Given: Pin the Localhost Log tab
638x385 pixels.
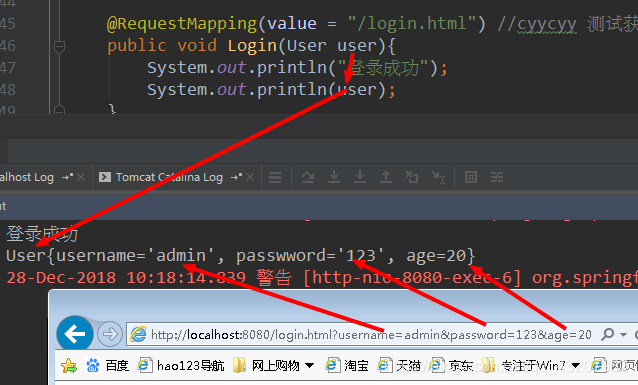Looking at the screenshot, I should [x=68, y=177].
